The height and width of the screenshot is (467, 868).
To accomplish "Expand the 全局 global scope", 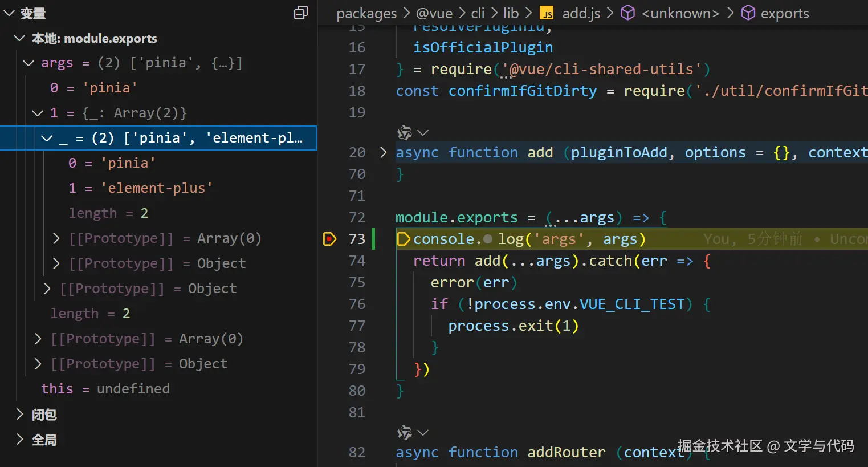I will pos(20,440).
